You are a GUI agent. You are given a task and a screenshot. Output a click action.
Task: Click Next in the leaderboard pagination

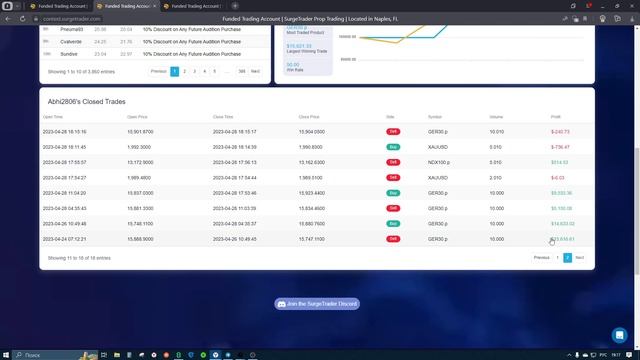tap(255, 71)
